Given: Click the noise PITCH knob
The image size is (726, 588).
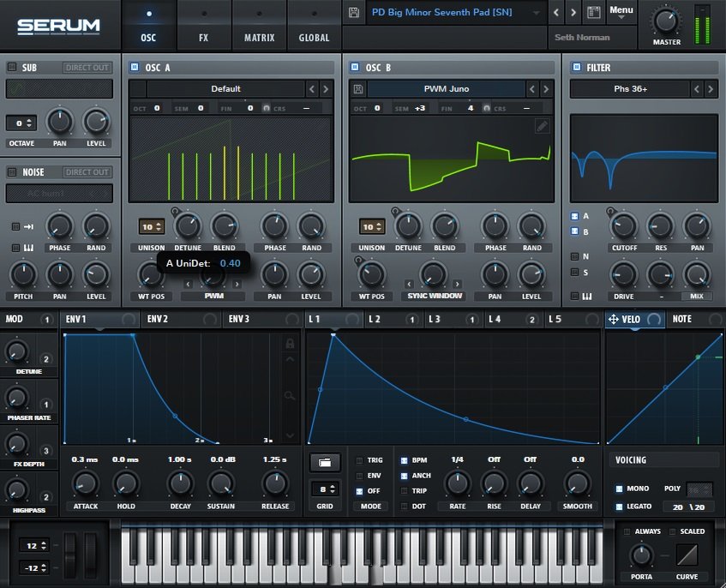Looking at the screenshot, I should point(23,275).
